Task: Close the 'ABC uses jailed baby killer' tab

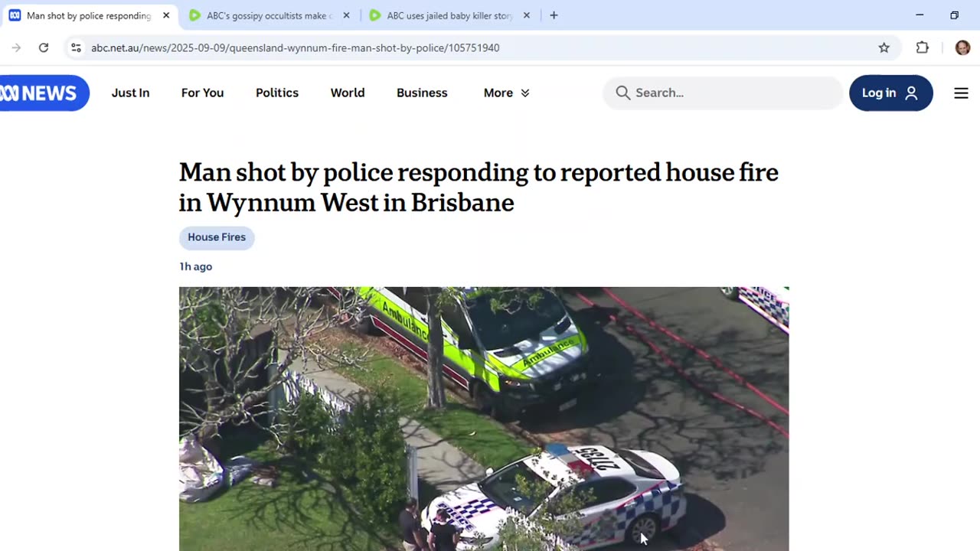Action: point(526,15)
